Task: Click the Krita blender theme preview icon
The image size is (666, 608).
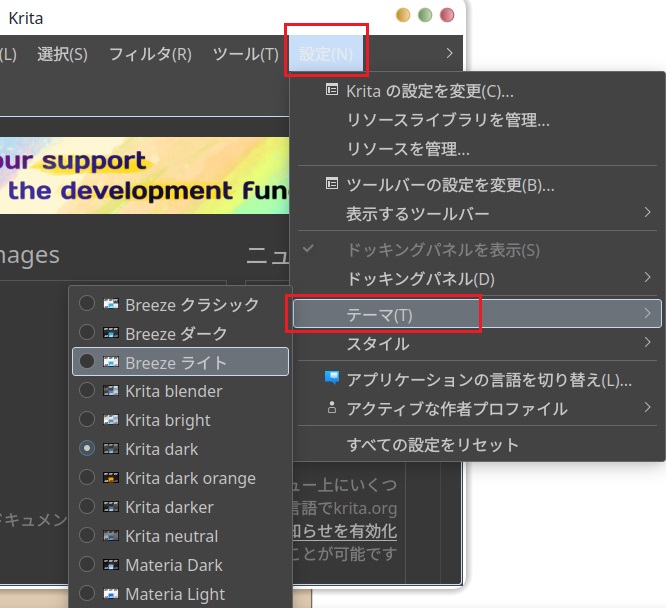Action: tap(111, 391)
